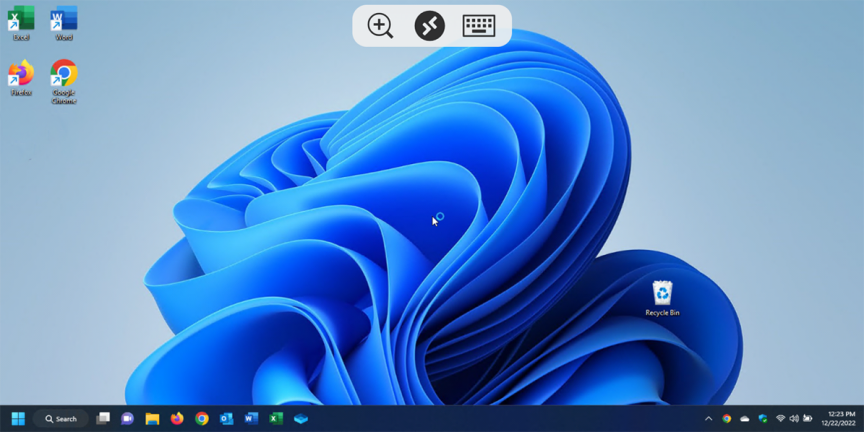Show the on-screen keyboard from the top toolbar
Viewport: 864px width, 432px height.
coord(479,26)
